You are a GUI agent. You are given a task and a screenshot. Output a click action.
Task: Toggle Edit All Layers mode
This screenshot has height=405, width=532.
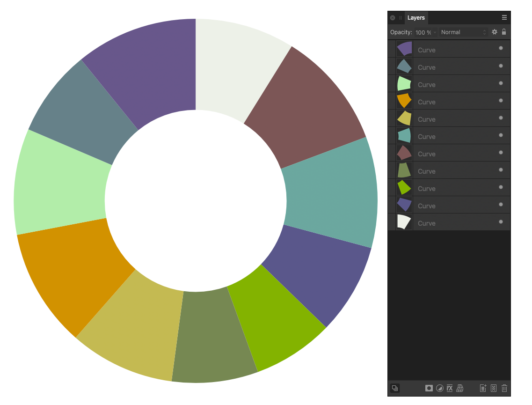click(395, 388)
